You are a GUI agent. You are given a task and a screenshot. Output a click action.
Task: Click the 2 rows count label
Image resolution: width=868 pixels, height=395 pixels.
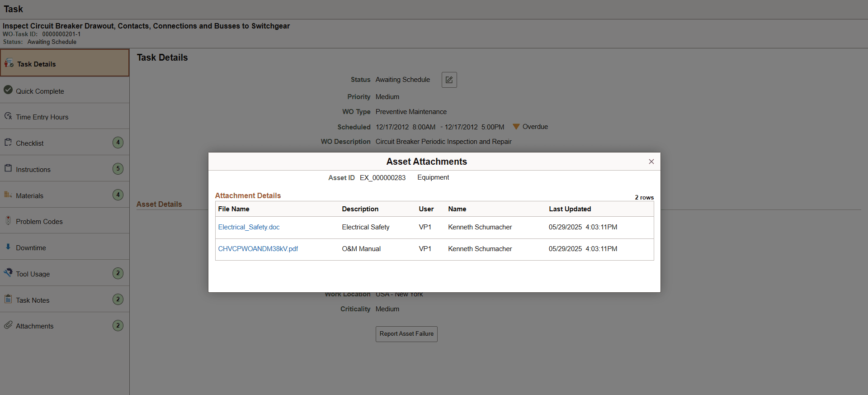tap(644, 197)
